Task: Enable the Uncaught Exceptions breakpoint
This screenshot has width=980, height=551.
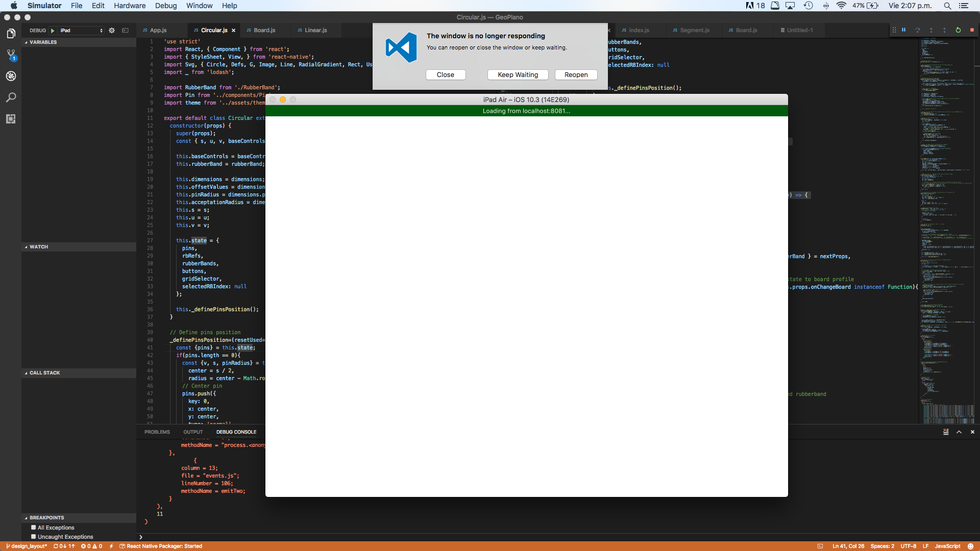Action: pyautogui.click(x=34, y=537)
